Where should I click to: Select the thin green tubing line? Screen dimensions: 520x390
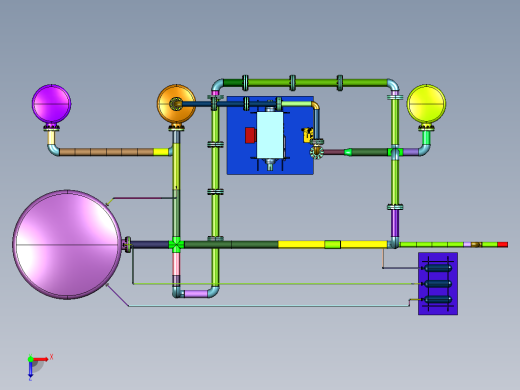pos(272,284)
